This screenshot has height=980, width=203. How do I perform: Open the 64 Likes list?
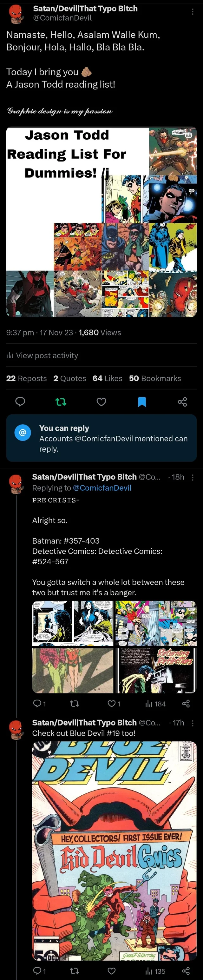pos(107,378)
